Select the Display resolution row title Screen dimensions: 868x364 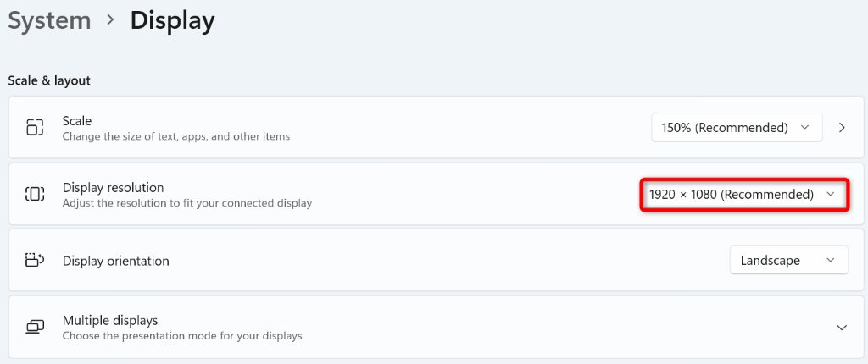(113, 187)
